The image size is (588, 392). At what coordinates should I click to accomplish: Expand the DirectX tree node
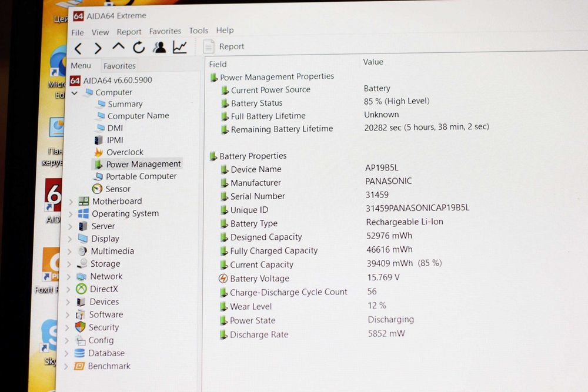(68, 289)
